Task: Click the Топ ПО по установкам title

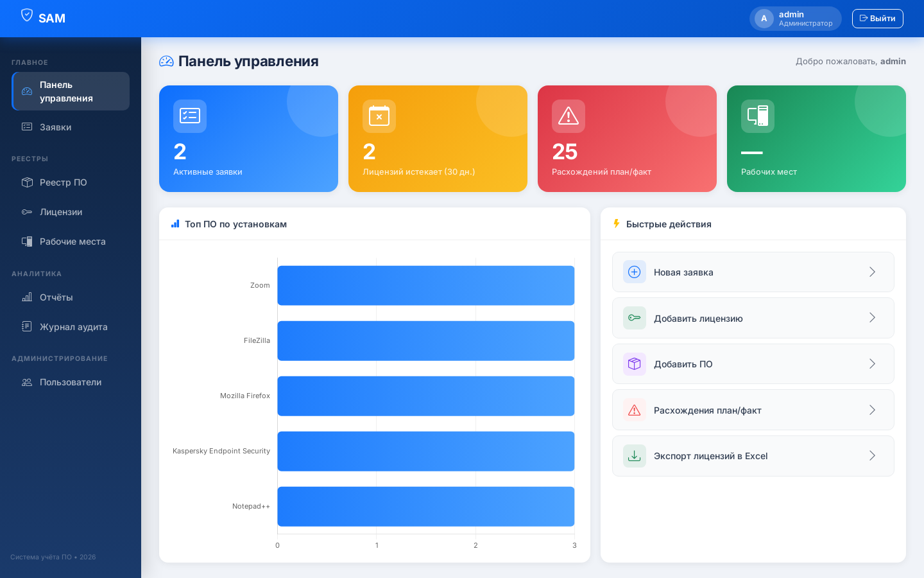Action: tap(235, 224)
